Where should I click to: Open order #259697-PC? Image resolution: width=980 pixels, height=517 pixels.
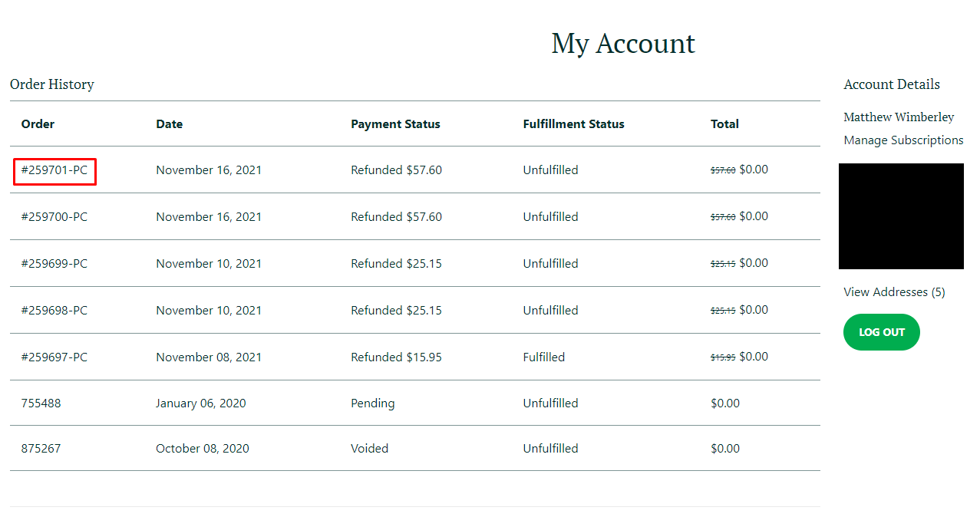pyautogui.click(x=54, y=357)
